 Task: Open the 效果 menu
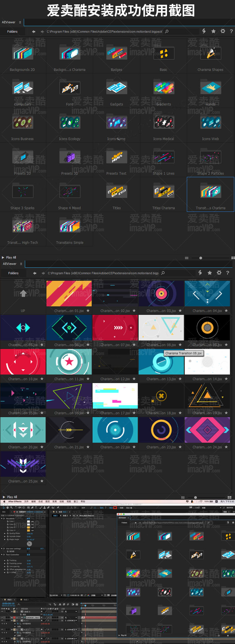pyautogui.click(x=55, y=501)
